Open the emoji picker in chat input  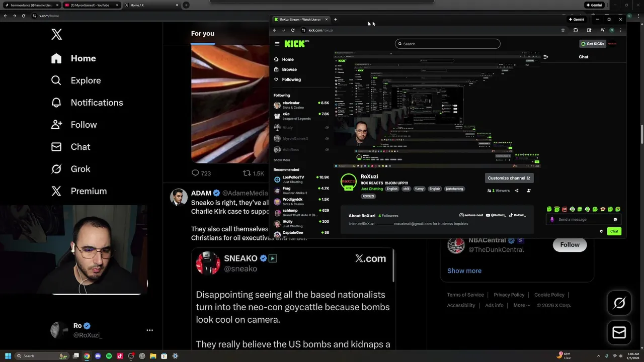coord(615,219)
